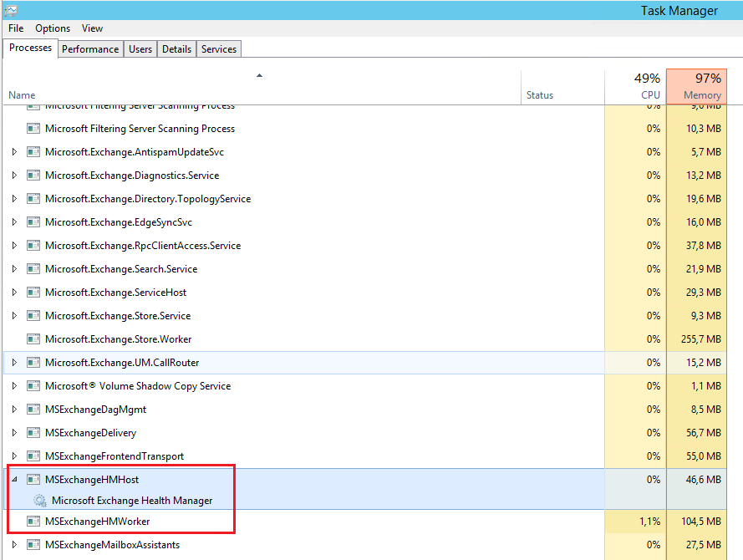The image size is (743, 560).
Task: Click the 46,6 MB memory value
Action: 703,480
